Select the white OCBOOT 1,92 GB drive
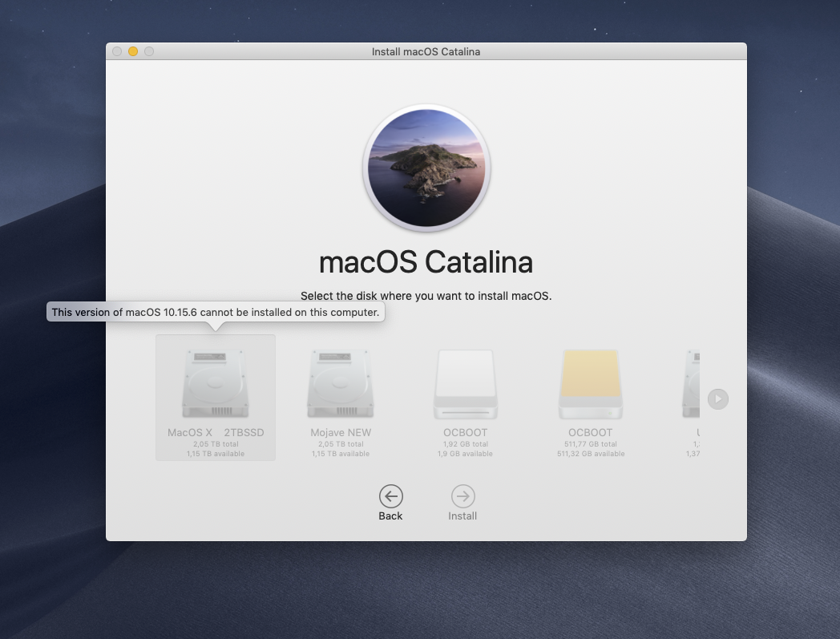Viewport: 840px width, 639px height. click(x=465, y=384)
